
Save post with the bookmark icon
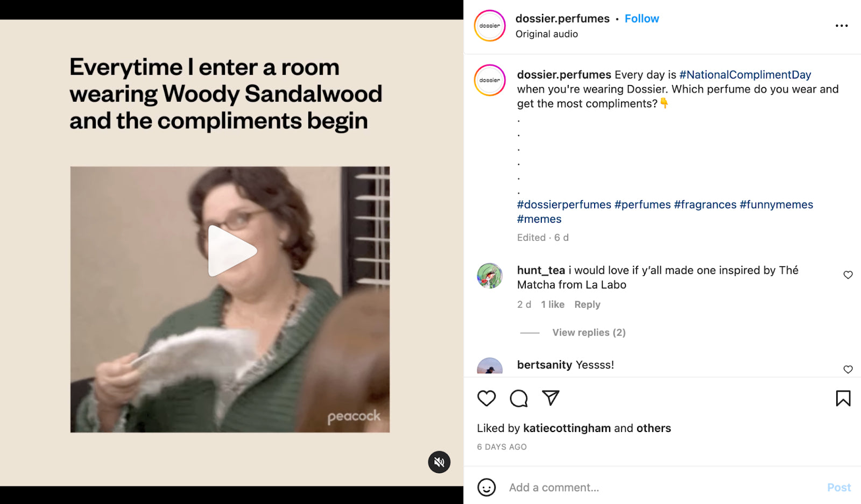click(843, 398)
